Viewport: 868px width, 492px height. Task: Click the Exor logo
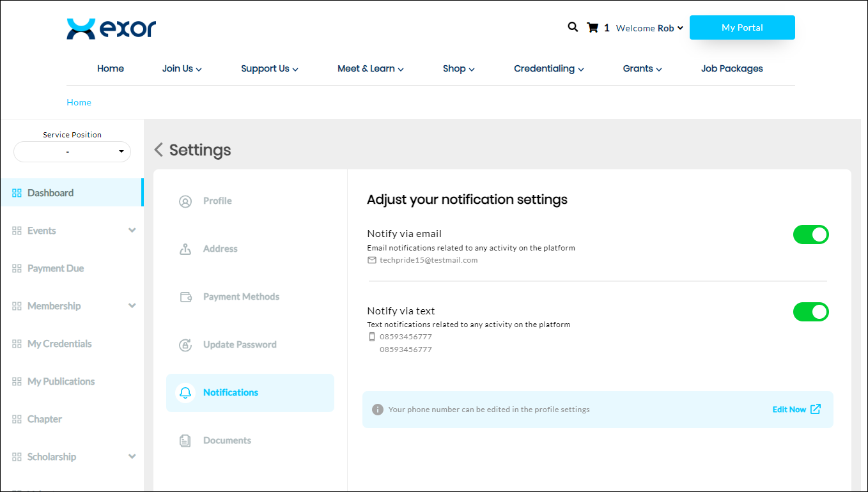coord(111,29)
